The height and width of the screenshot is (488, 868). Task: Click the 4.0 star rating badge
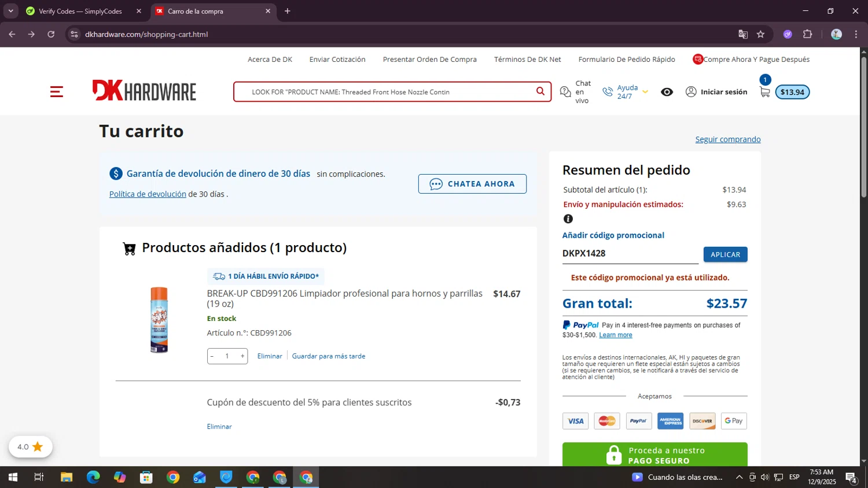coord(30,446)
